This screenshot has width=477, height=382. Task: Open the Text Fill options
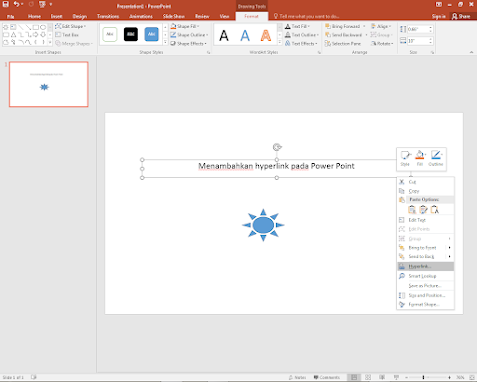(297, 26)
